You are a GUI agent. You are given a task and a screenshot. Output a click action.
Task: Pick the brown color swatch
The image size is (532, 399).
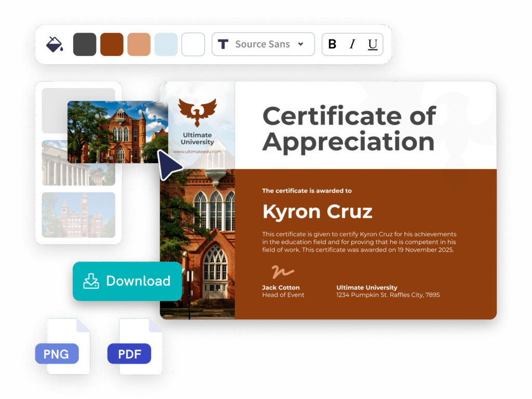coord(112,44)
